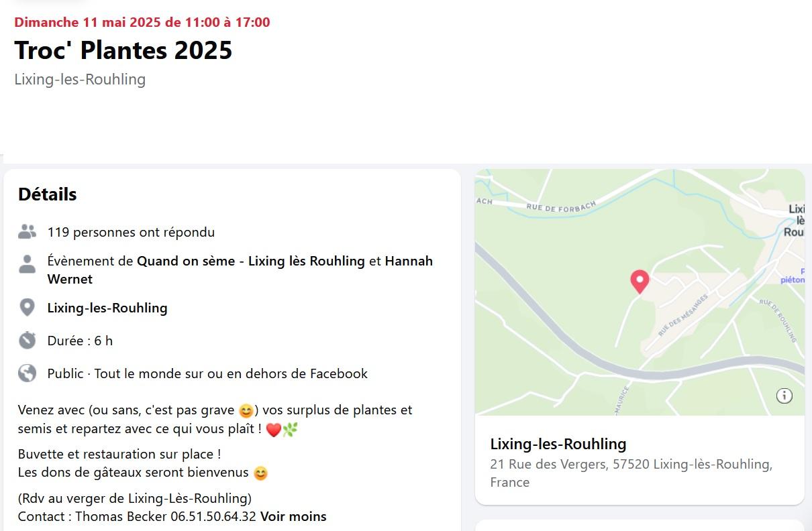
Task: Click the duration clock icon
Action: 27,340
